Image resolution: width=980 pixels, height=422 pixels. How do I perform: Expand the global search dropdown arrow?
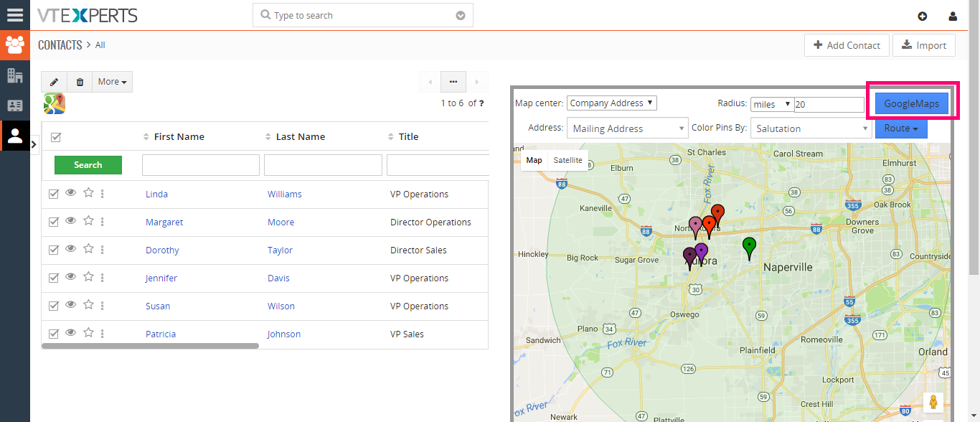click(x=461, y=16)
